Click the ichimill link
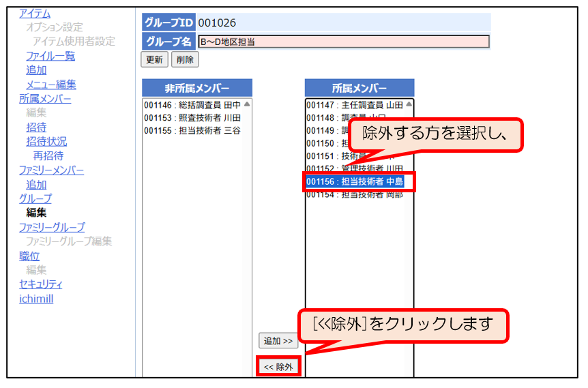Viewport: 588px width, 388px height. [36, 299]
